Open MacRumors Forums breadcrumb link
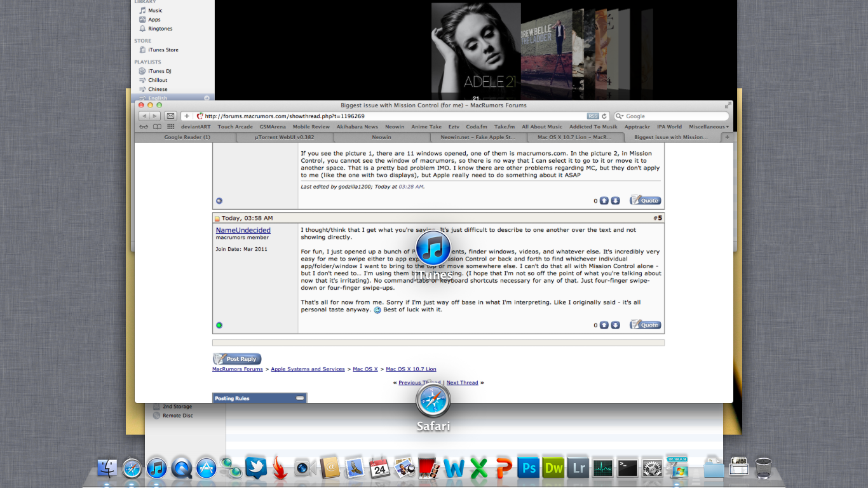The width and height of the screenshot is (868, 488). point(238,369)
